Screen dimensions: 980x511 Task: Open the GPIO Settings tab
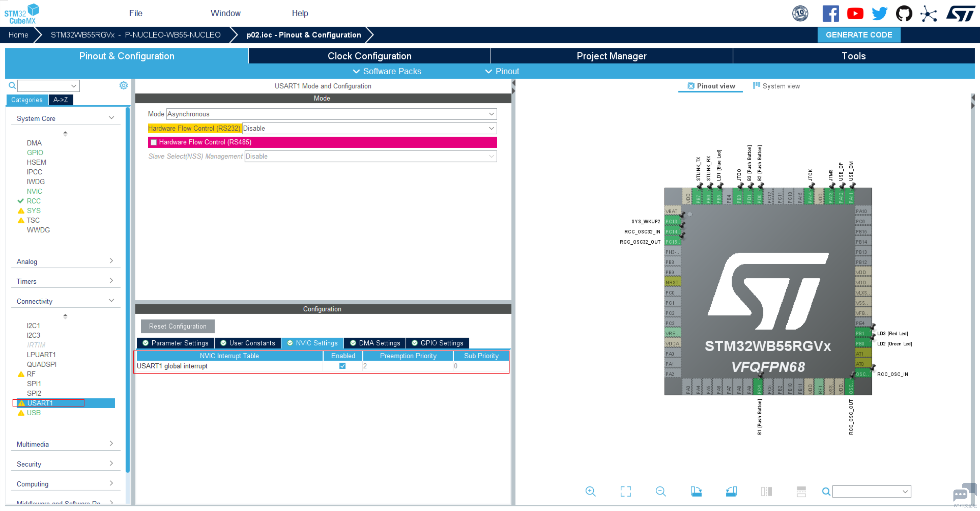(x=438, y=343)
